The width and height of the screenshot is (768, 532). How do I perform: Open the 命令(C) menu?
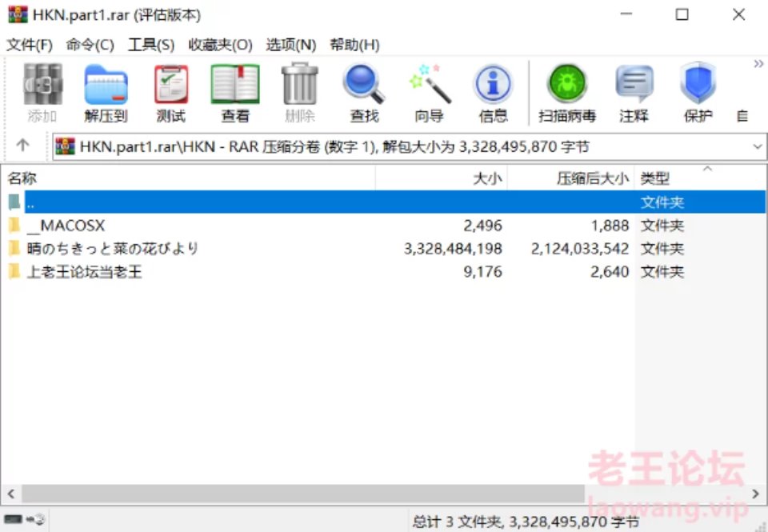pos(90,45)
